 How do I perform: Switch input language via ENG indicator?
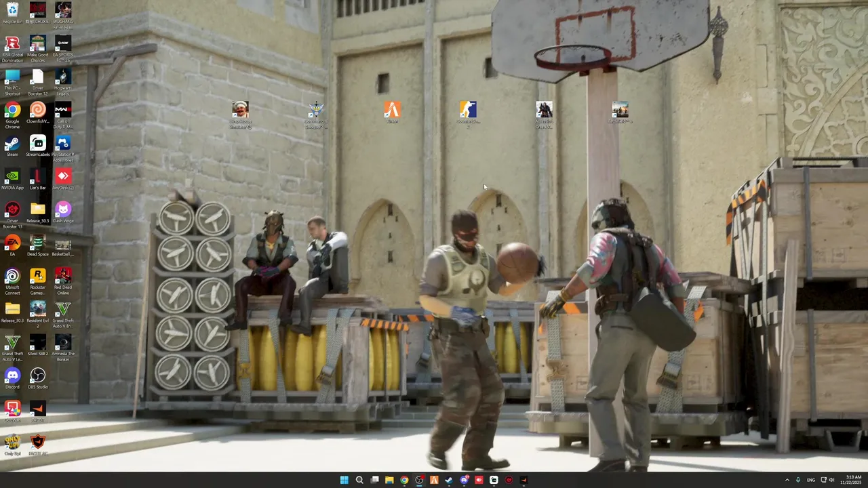pos(811,480)
